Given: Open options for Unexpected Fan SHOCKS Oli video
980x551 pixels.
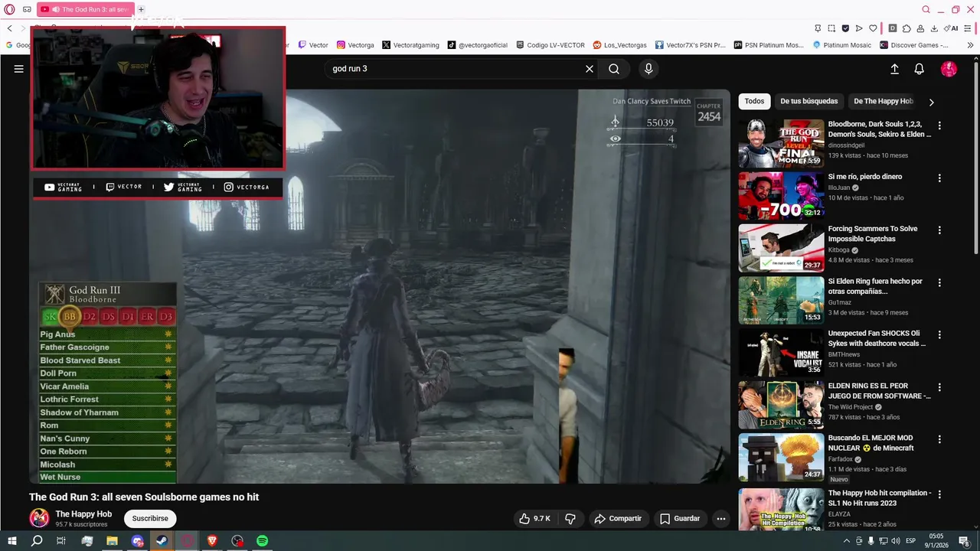Looking at the screenshot, I should tap(939, 334).
